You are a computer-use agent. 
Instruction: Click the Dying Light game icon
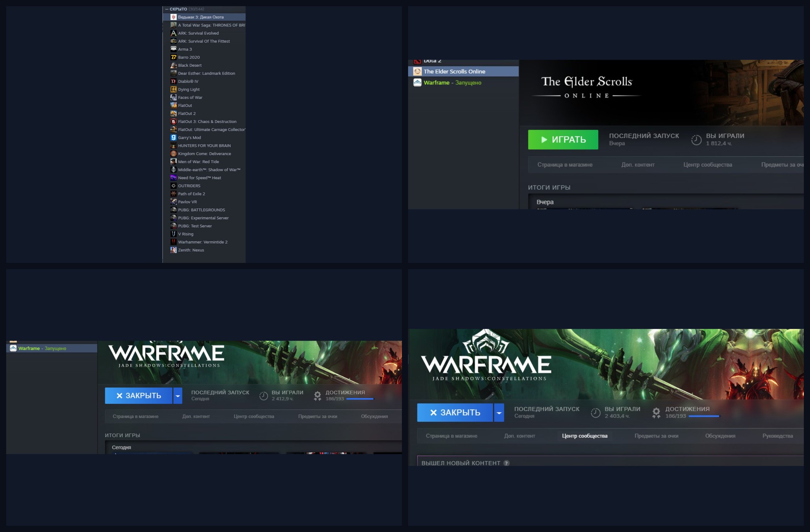173,90
